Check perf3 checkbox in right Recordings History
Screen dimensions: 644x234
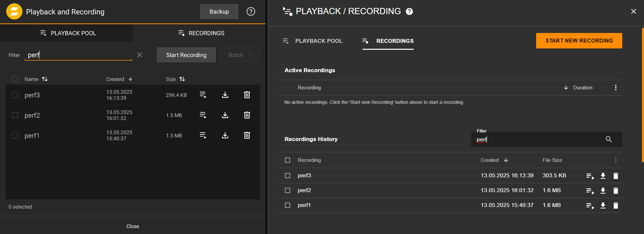point(288,176)
